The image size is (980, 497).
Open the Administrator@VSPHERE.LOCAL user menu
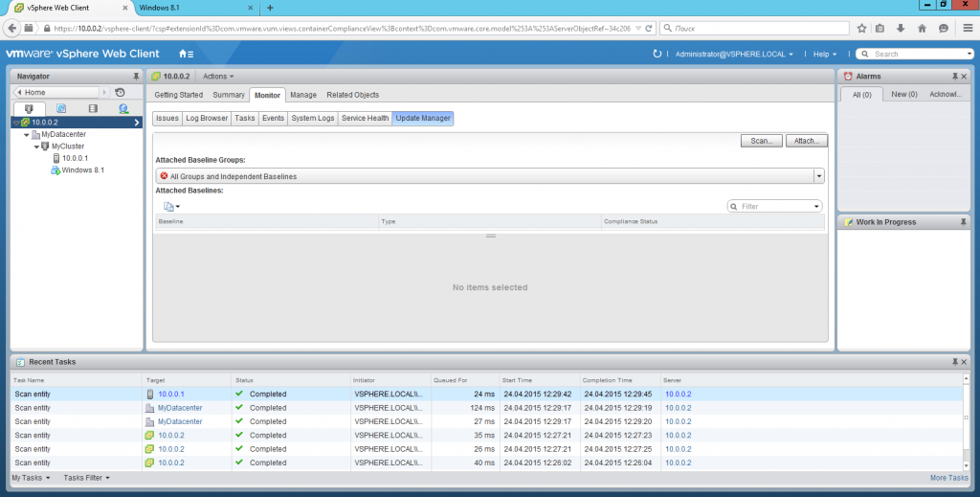pyautogui.click(x=734, y=55)
